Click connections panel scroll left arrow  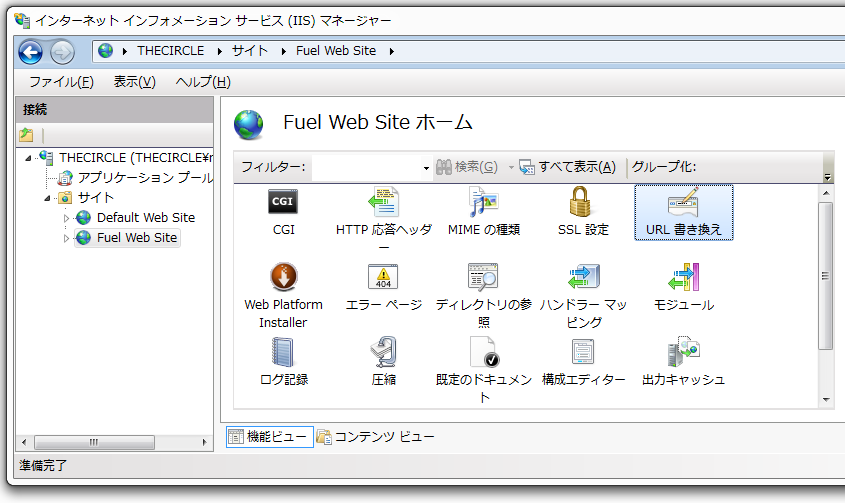click(24, 443)
